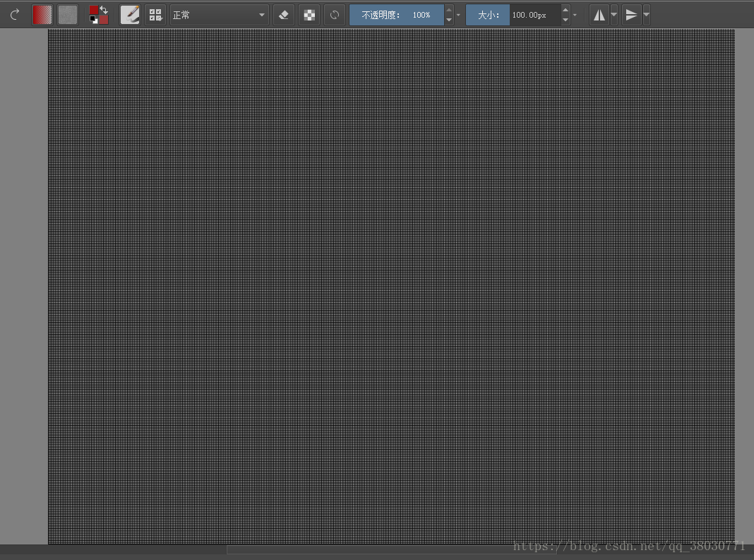Open vertical mirror tool options dropdown
Viewport: 754px width, 560px height.
point(646,15)
